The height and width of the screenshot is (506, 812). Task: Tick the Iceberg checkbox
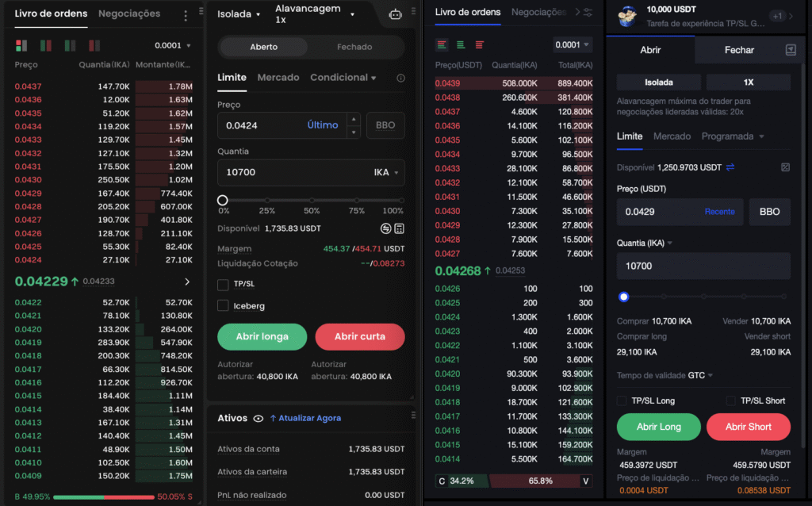[223, 306]
